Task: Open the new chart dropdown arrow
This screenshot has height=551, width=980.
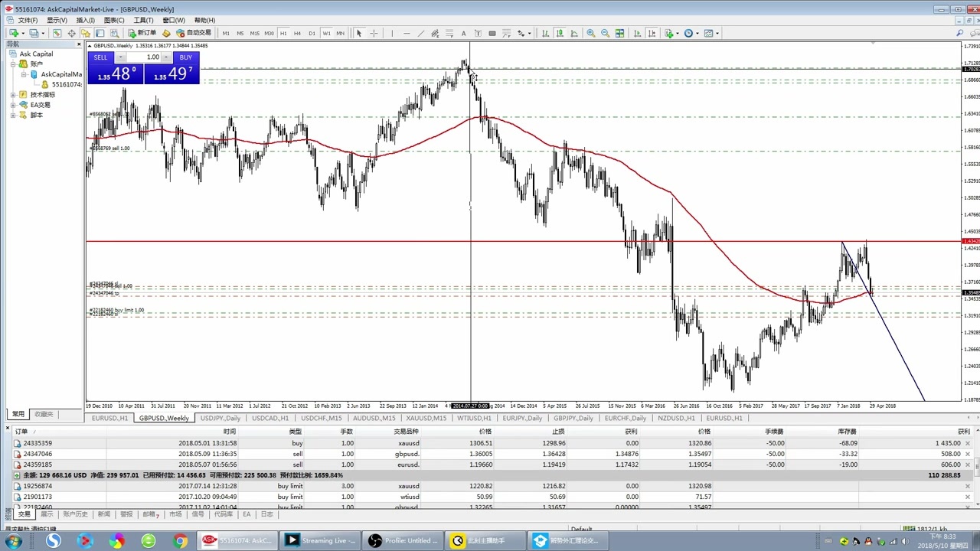Action: pos(23,33)
